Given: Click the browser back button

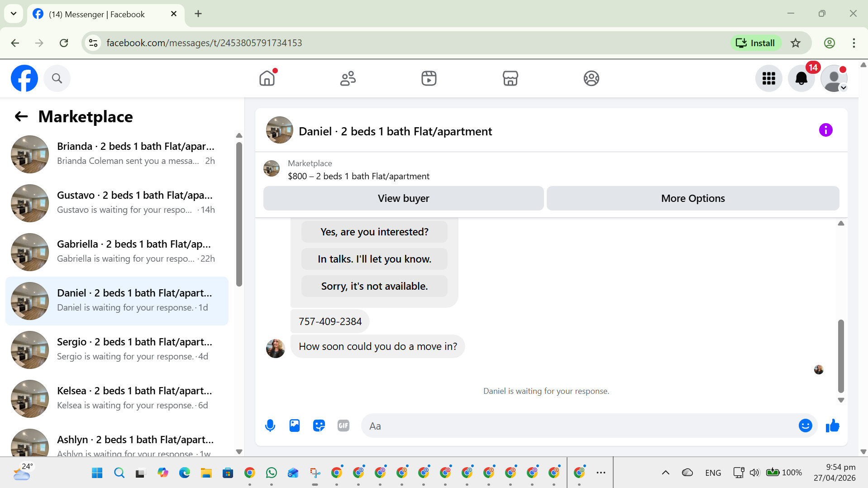Looking at the screenshot, I should pos(15,43).
